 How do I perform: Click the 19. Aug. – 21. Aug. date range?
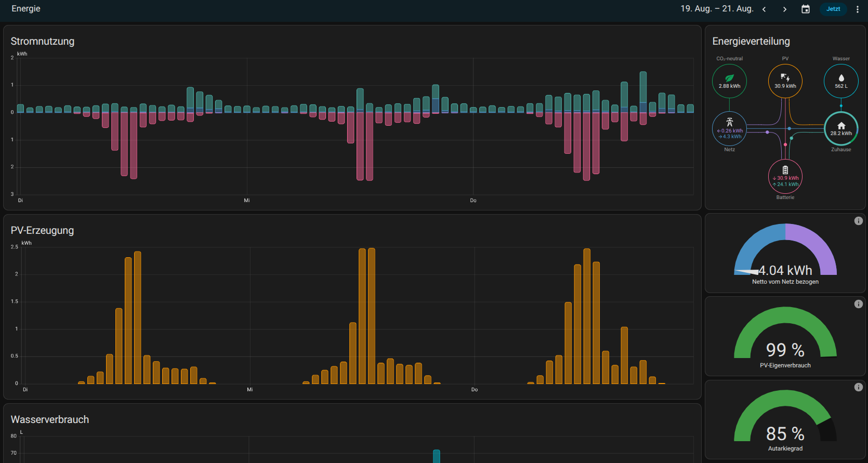tap(717, 9)
